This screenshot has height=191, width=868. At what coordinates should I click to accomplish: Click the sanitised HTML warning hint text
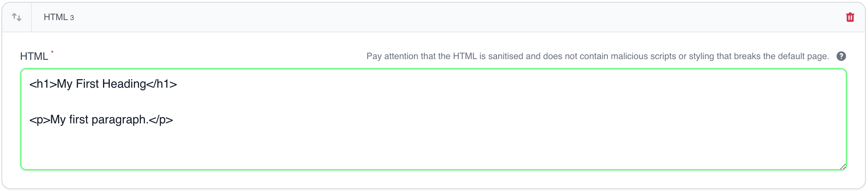tap(597, 56)
